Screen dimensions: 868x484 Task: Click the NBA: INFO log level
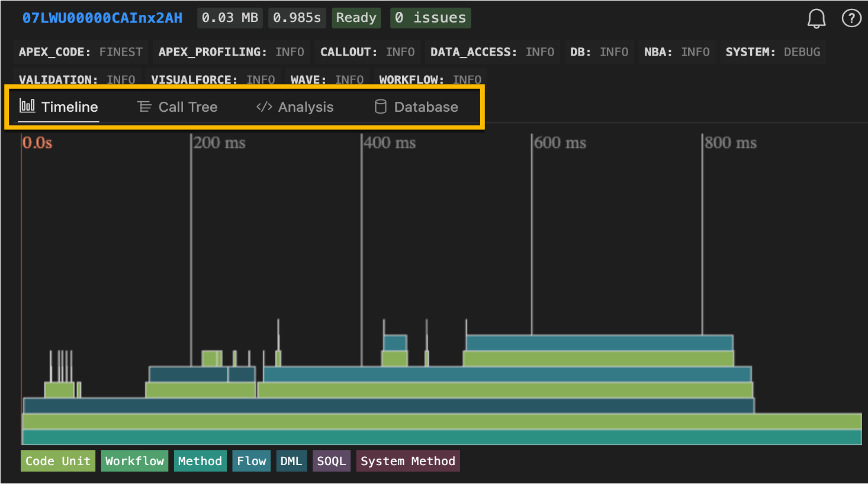(677, 52)
